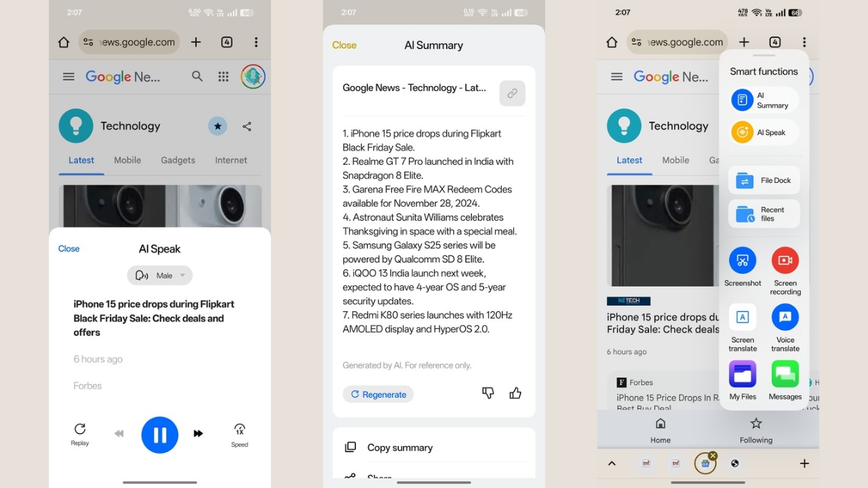
Task: Switch to the Gadgets news tab
Action: 177,160
